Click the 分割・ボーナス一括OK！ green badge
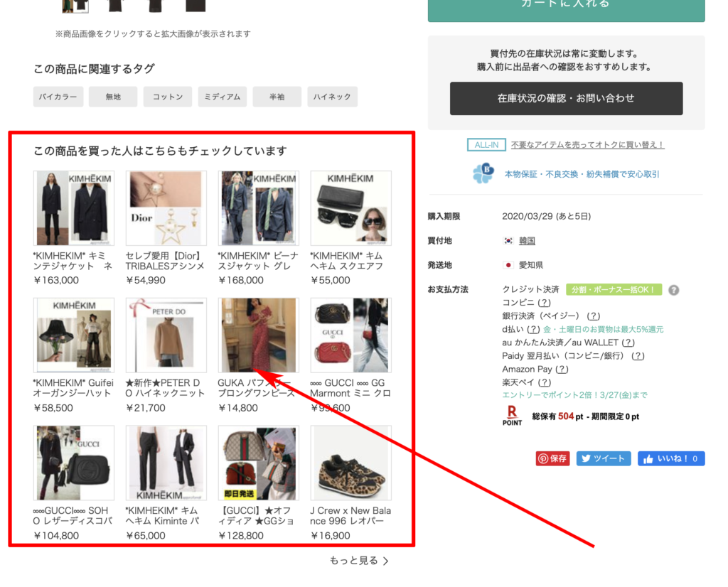 [614, 290]
